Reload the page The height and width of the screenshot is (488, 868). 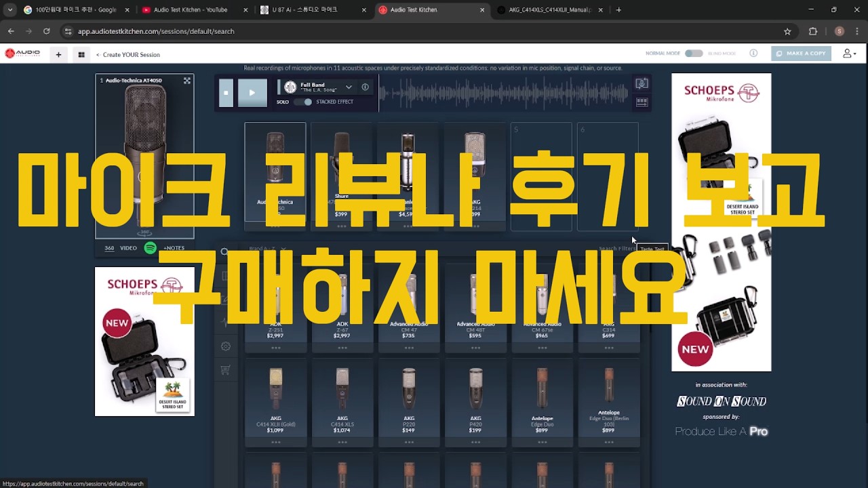click(46, 31)
